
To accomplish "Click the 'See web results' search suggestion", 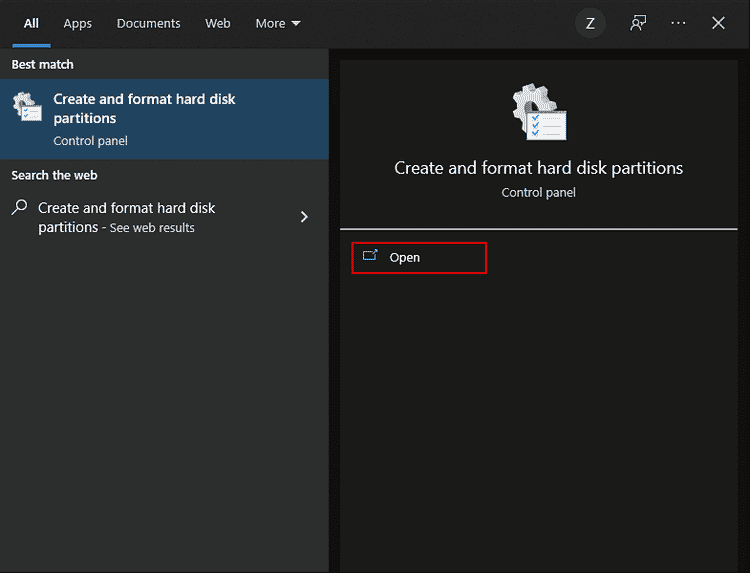I will (152, 228).
